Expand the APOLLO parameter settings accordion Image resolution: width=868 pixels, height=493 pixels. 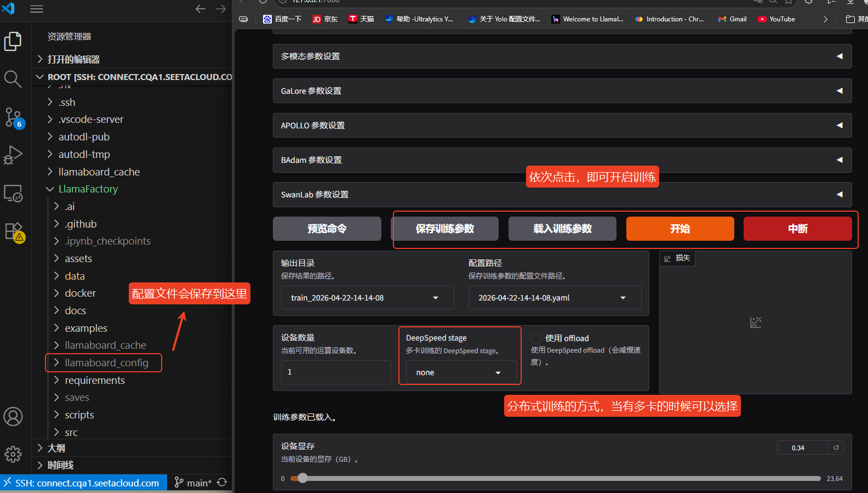click(562, 126)
